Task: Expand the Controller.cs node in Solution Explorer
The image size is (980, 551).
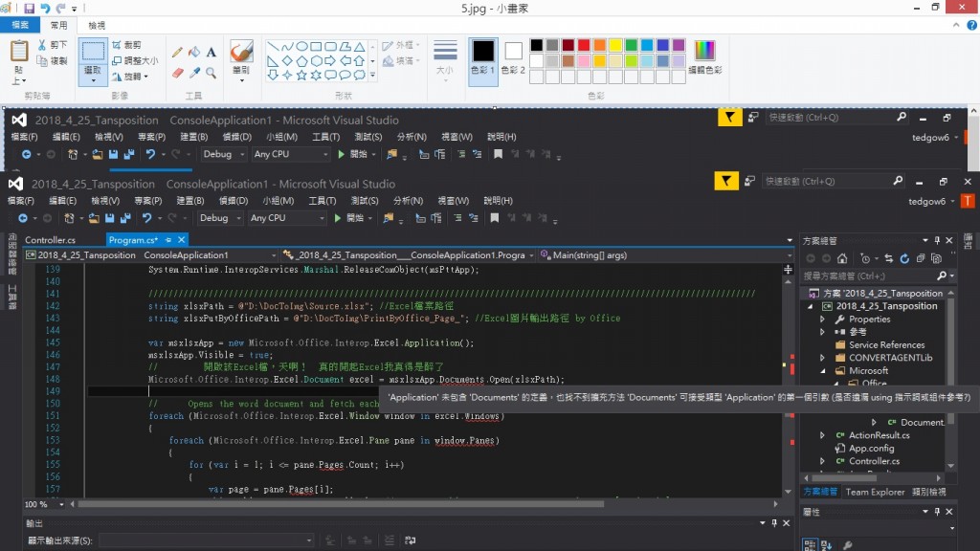Action: 822,461
